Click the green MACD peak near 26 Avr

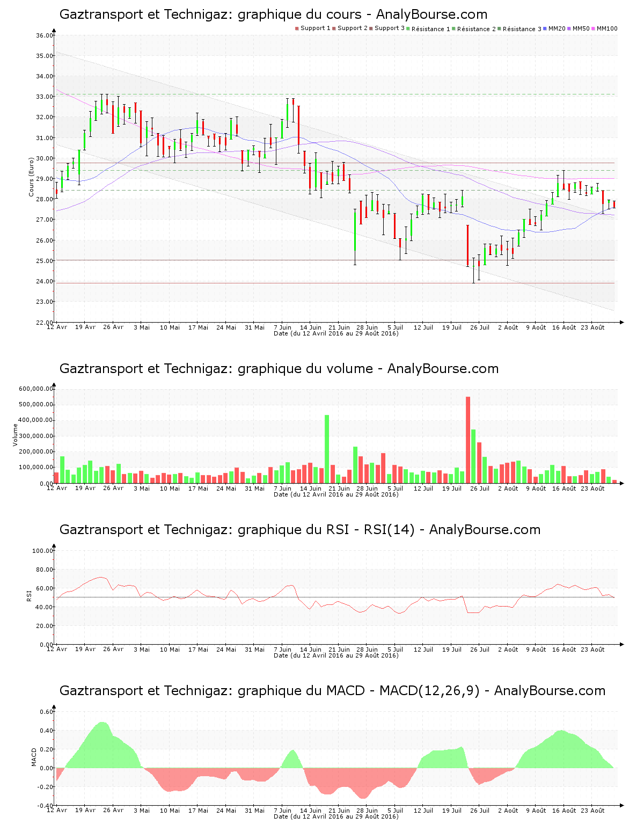pos(103,746)
